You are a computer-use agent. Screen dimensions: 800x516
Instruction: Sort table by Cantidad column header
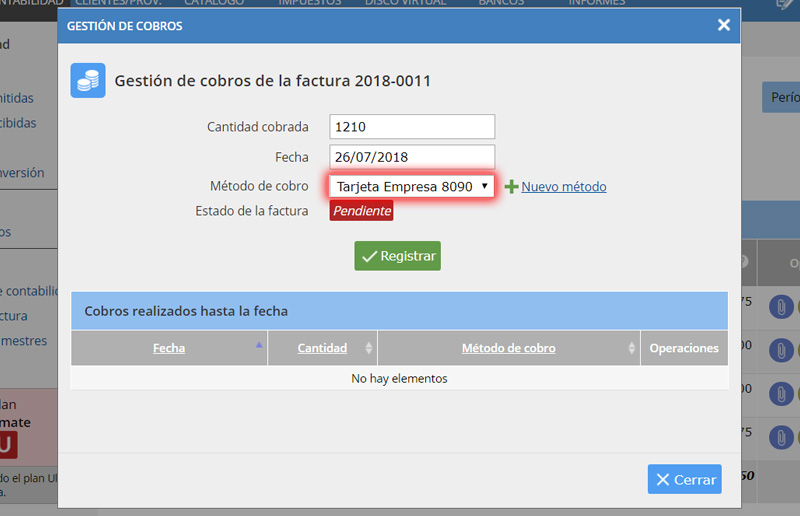(x=322, y=348)
